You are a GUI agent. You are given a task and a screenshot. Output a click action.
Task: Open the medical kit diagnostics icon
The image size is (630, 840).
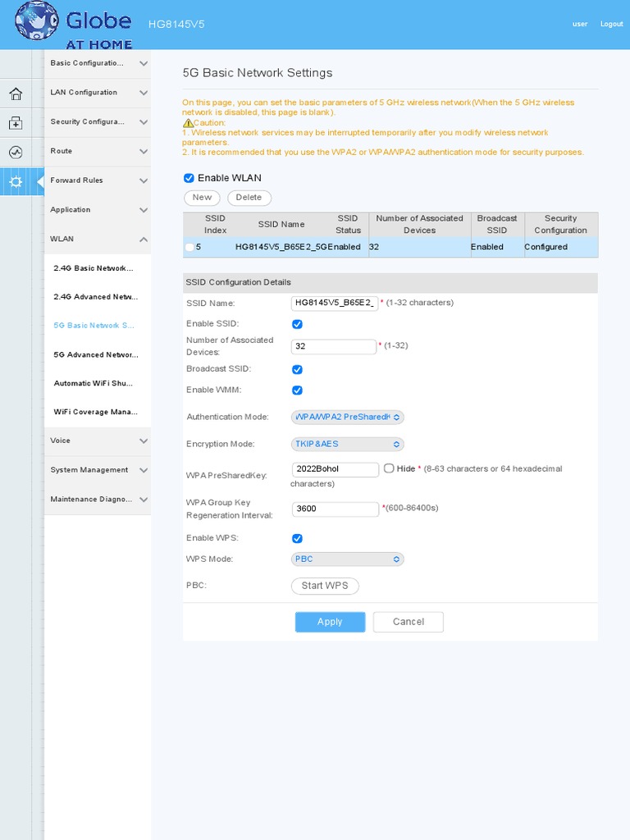click(16, 123)
